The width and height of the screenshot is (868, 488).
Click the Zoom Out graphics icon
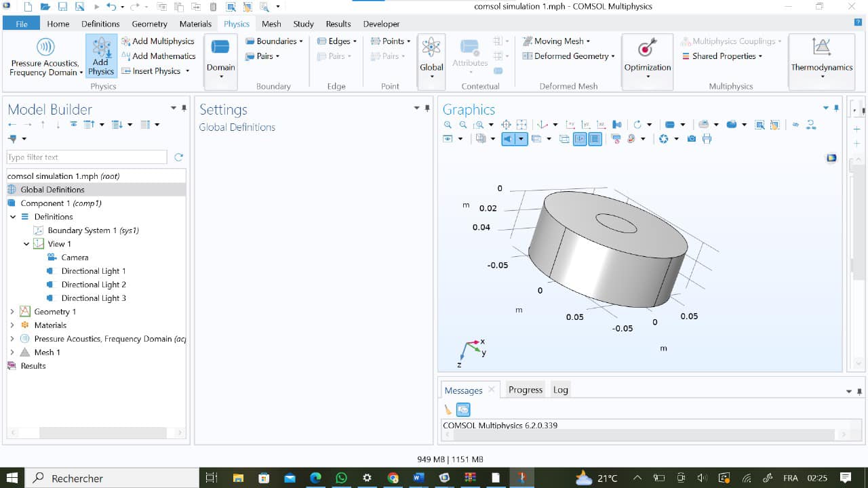point(463,125)
